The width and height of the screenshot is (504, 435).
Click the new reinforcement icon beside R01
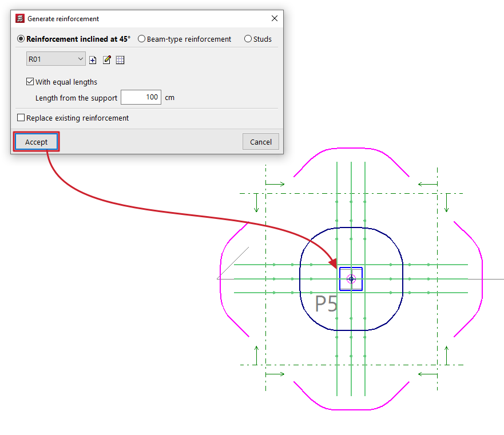(93, 60)
